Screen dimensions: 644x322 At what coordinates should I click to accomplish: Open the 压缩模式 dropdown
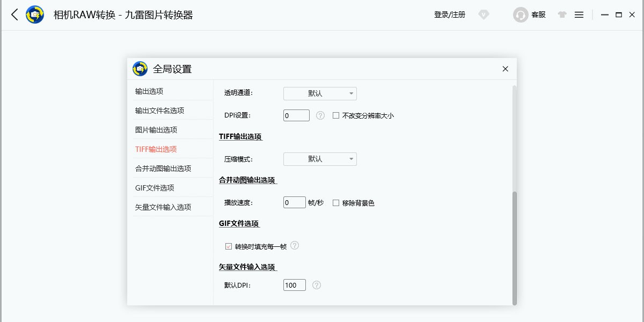[320, 159]
